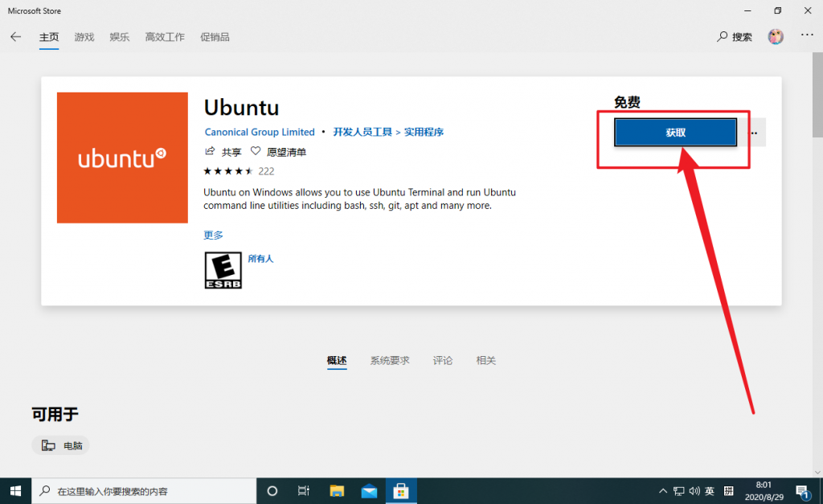Click the taskbar search input box

coord(144,491)
